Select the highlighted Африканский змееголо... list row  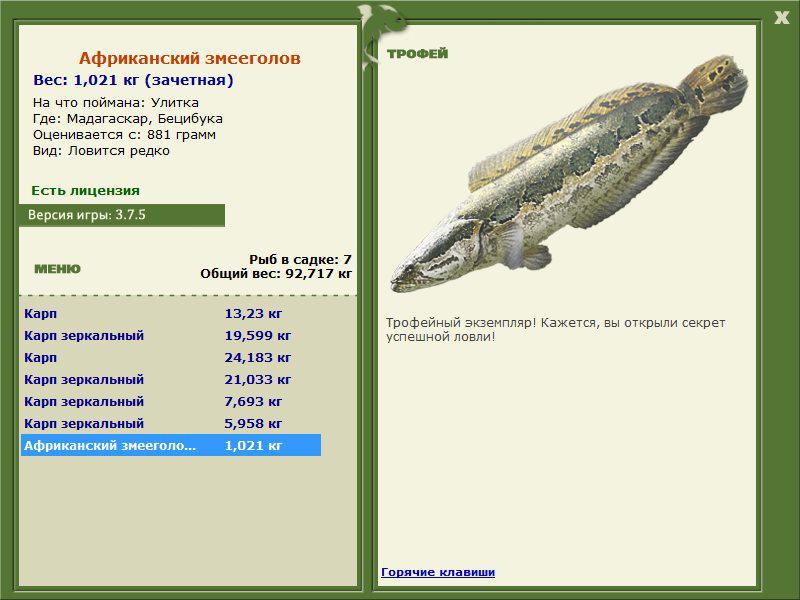[x=171, y=445]
